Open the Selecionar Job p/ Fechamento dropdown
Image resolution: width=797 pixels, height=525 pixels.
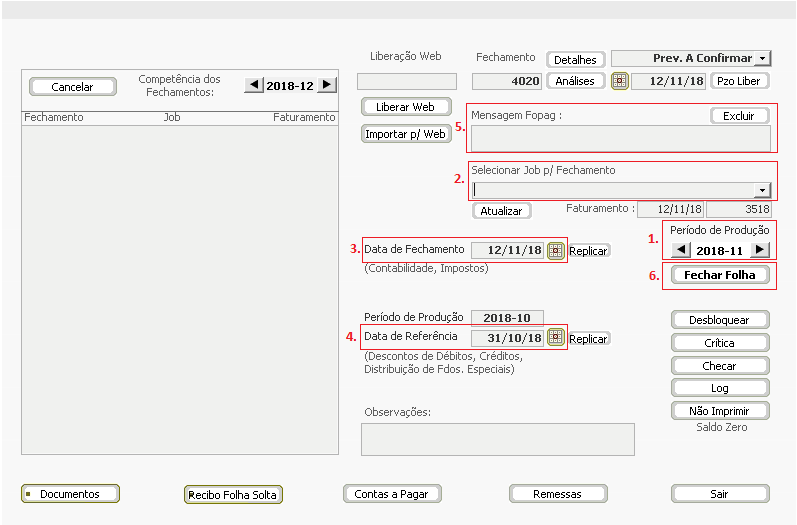coord(762,191)
